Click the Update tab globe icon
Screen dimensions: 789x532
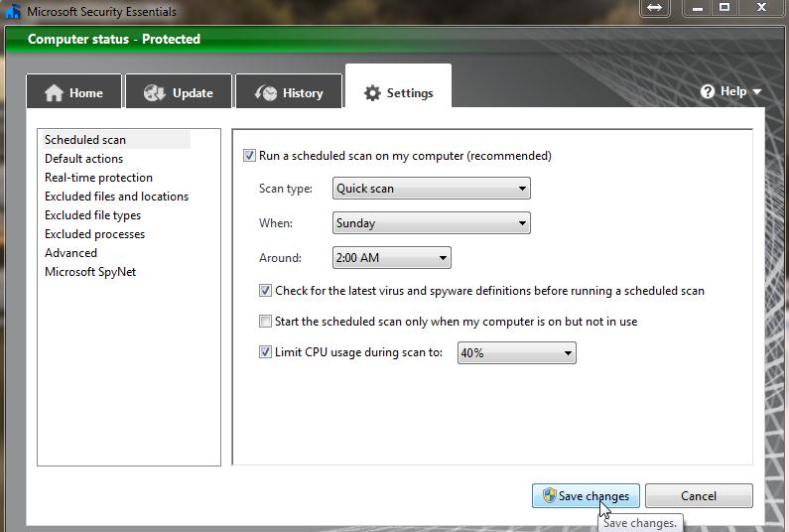(x=154, y=93)
